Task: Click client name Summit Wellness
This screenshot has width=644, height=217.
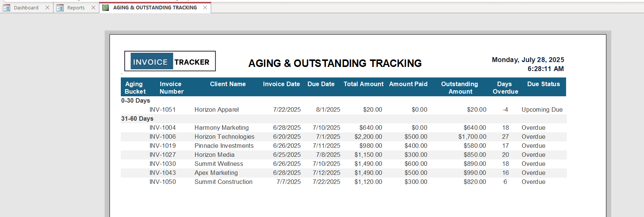Action: [x=219, y=164]
